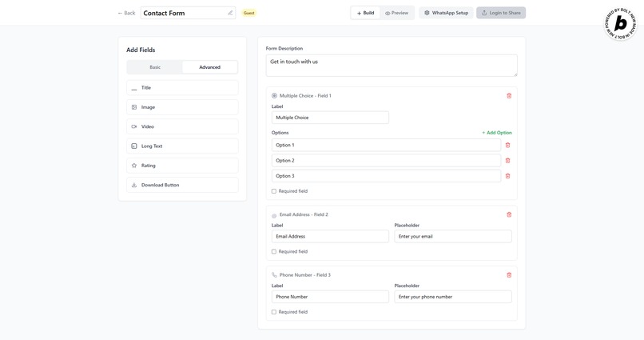644x340 pixels.
Task: Switch to the Basic fields tab
Action: click(x=155, y=67)
